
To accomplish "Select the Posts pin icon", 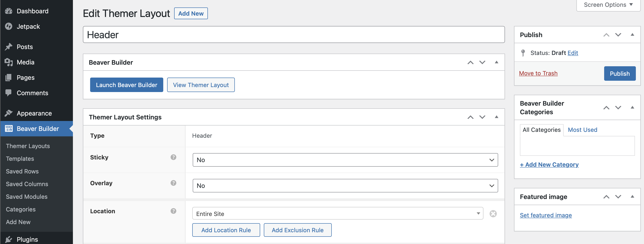I will click(9, 46).
